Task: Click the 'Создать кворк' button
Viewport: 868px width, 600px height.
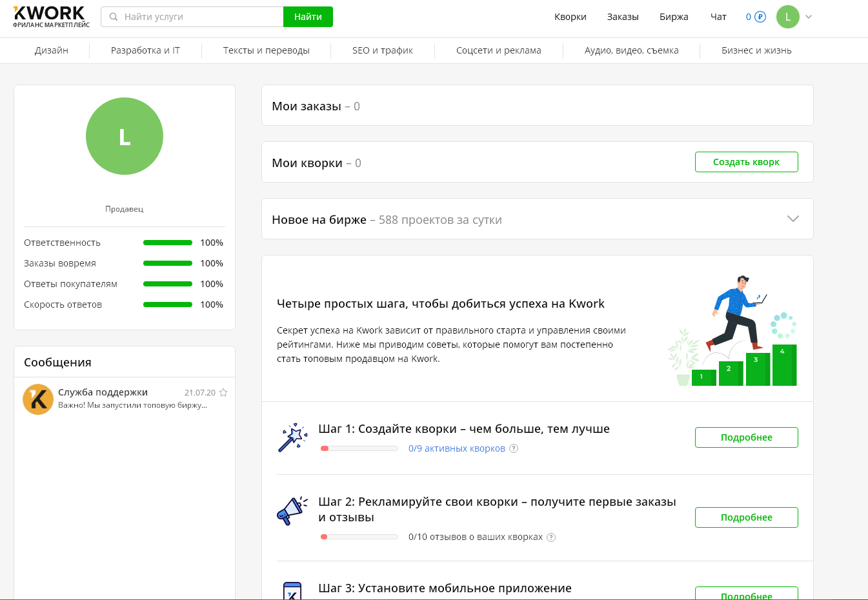Action: coord(747,162)
